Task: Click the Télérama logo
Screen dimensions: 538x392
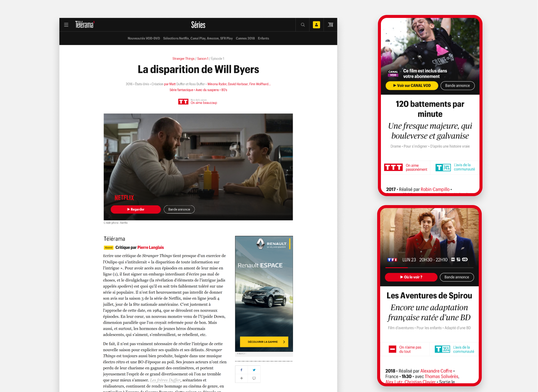Action: coord(85,25)
